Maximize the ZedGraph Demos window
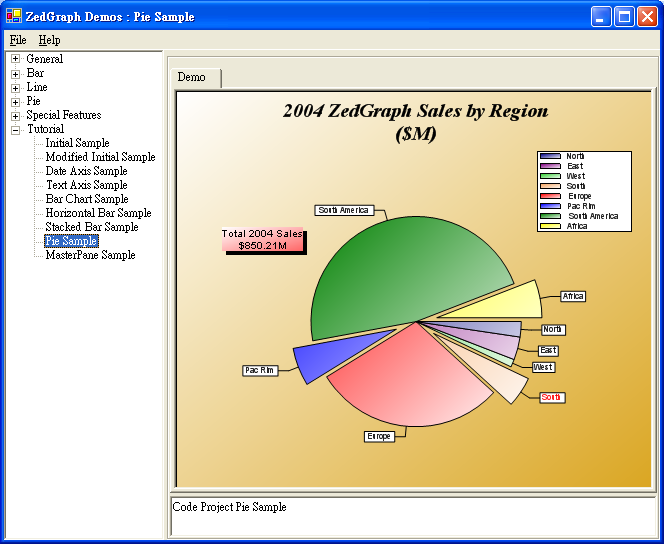This screenshot has width=664, height=544. point(624,17)
